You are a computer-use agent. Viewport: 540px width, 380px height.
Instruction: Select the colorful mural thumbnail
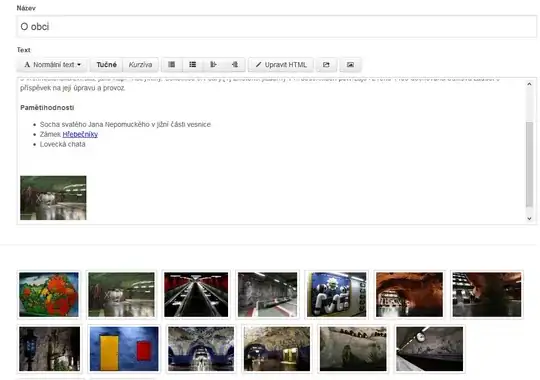49,295
